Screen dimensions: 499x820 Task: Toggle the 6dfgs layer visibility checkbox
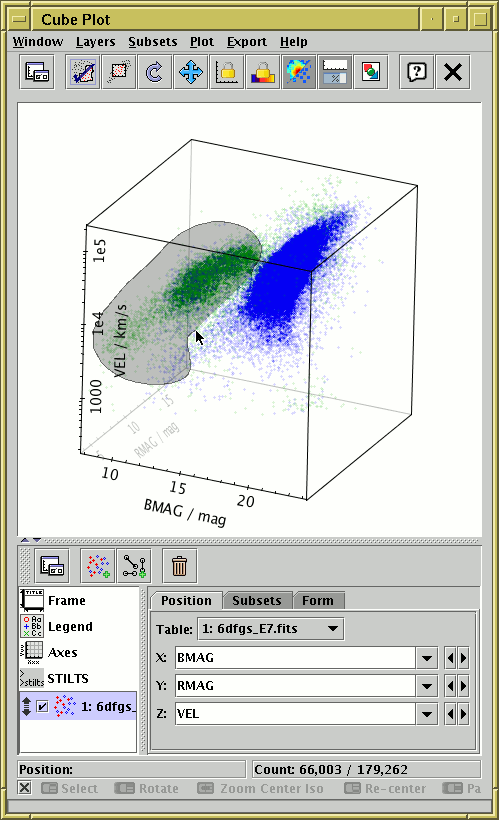[x=42, y=707]
